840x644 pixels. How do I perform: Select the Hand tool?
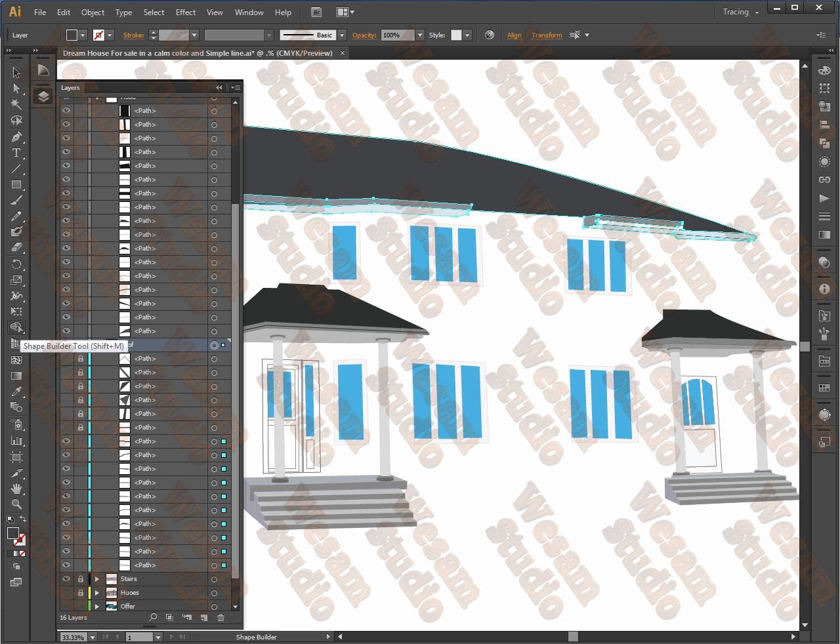click(x=16, y=489)
